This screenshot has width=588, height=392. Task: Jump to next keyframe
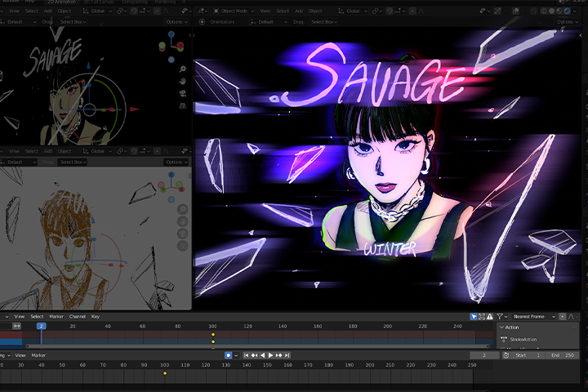pos(278,355)
